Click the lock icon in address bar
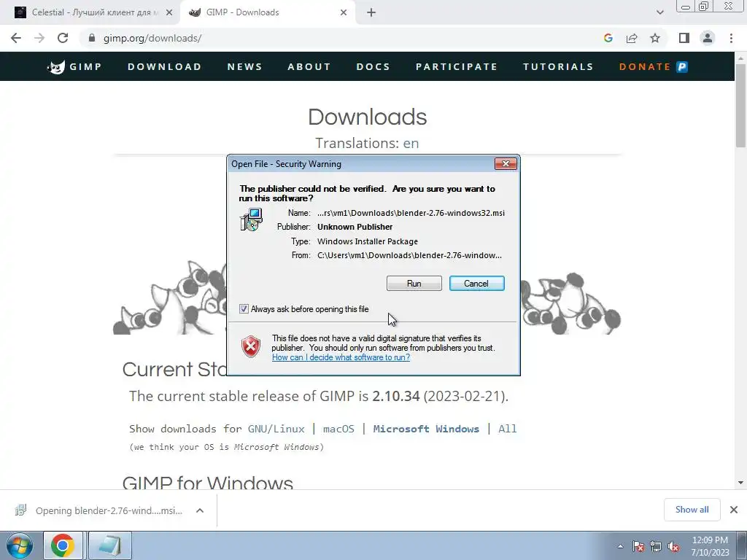747x560 pixels. click(92, 38)
